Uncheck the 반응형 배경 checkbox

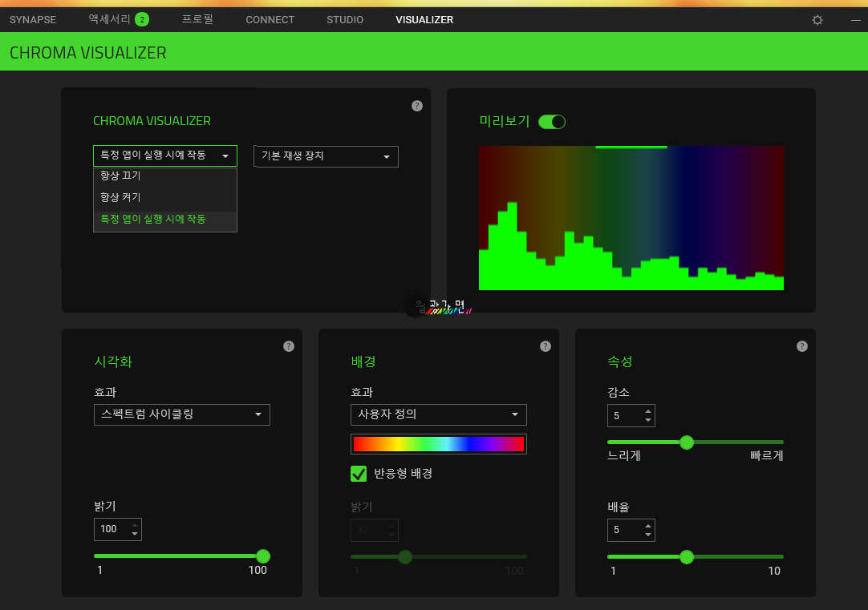[359, 474]
